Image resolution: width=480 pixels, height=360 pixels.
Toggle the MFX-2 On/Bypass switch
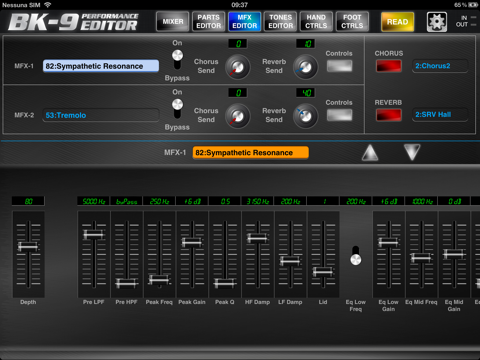tap(177, 109)
